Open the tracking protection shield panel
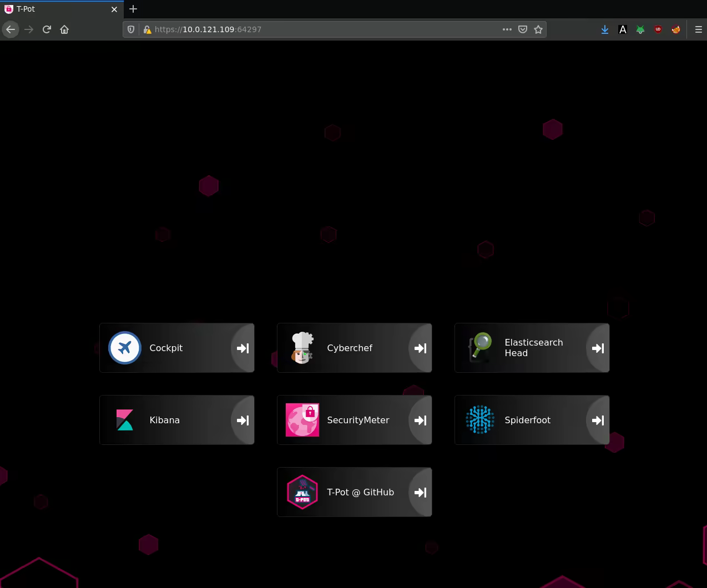Viewport: 707px width, 588px height. [131, 29]
